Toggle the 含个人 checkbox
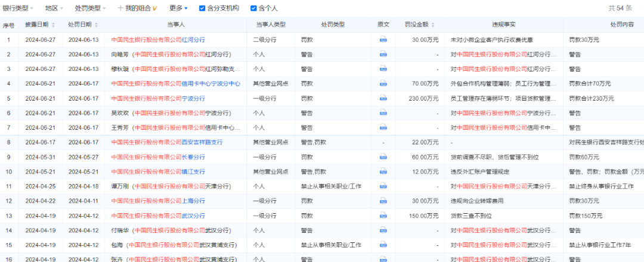Image resolution: width=644 pixels, height=262 pixels. [253, 8]
